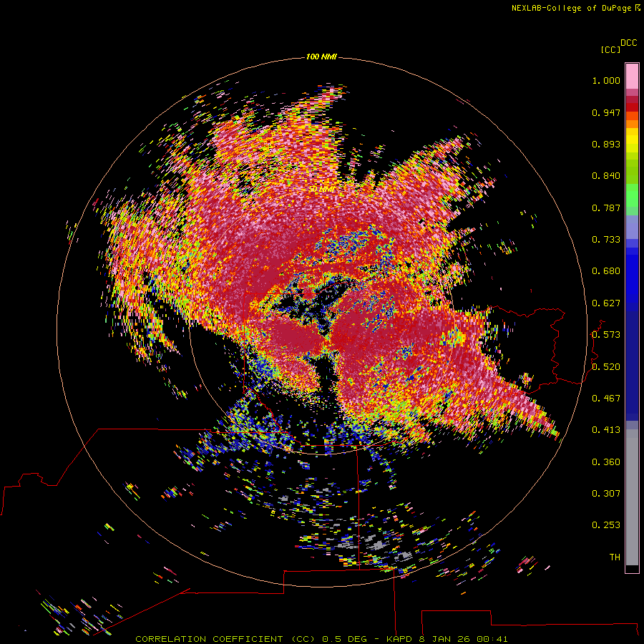Click the NEXLAB-College of DuPage text
Image resolution: width=644 pixels, height=644 pixels.
point(571,8)
